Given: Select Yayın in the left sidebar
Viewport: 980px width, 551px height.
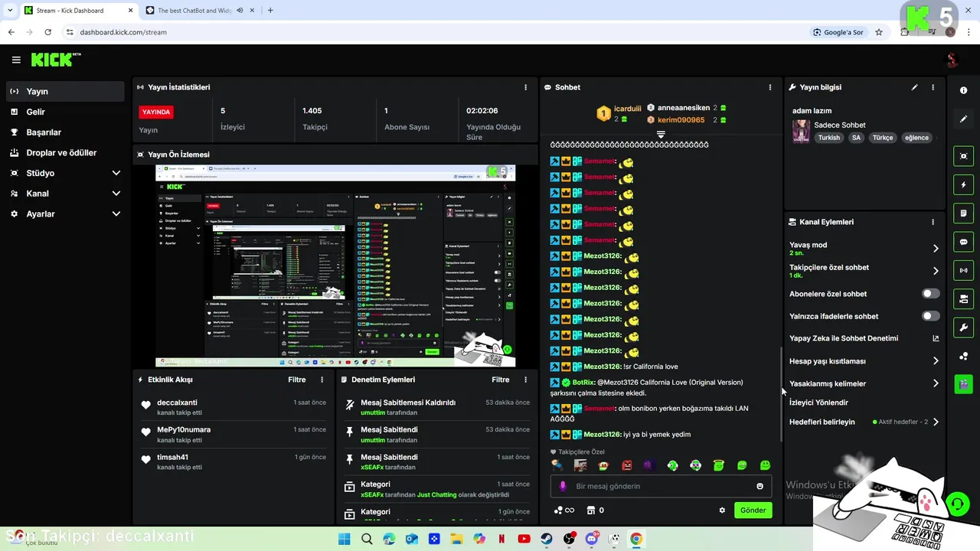Looking at the screenshot, I should (x=65, y=91).
